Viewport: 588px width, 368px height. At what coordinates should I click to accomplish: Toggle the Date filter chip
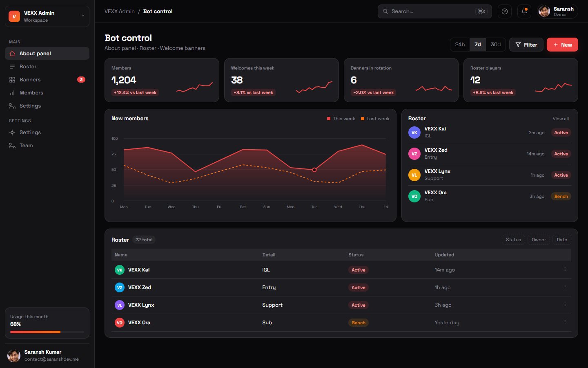[x=562, y=240]
